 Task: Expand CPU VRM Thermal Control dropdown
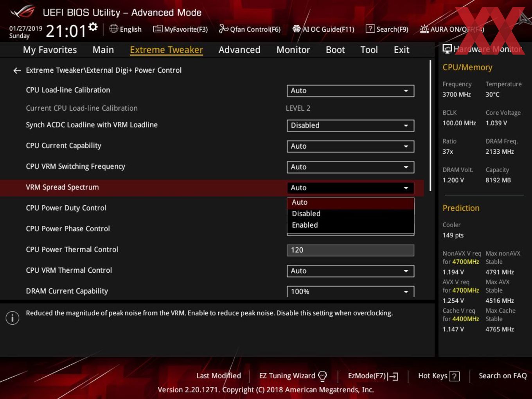pos(350,271)
